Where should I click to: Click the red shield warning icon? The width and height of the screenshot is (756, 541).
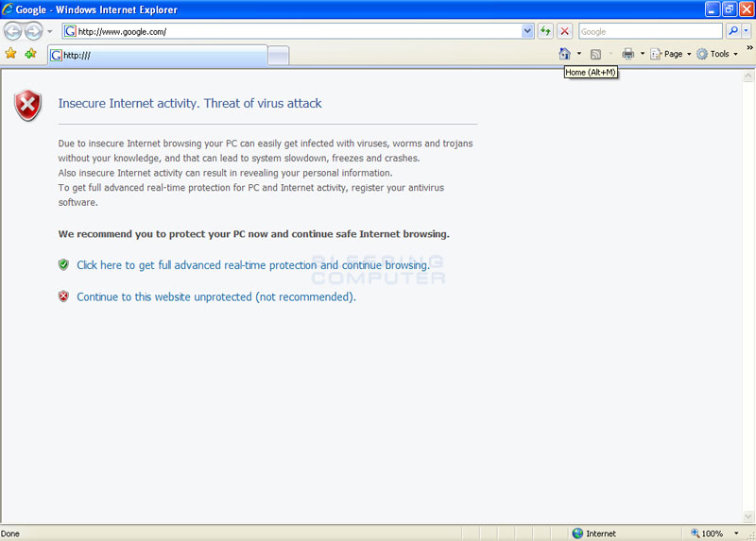point(28,105)
